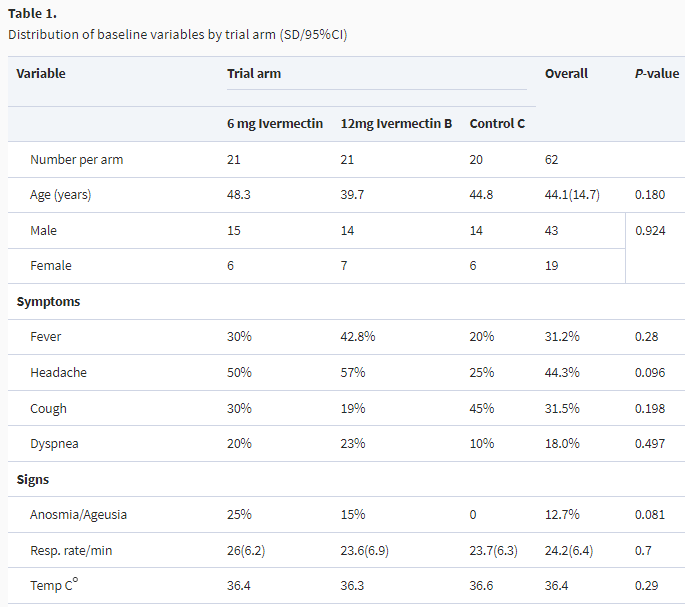Click overall count '62' in Number per arm row

(x=551, y=160)
